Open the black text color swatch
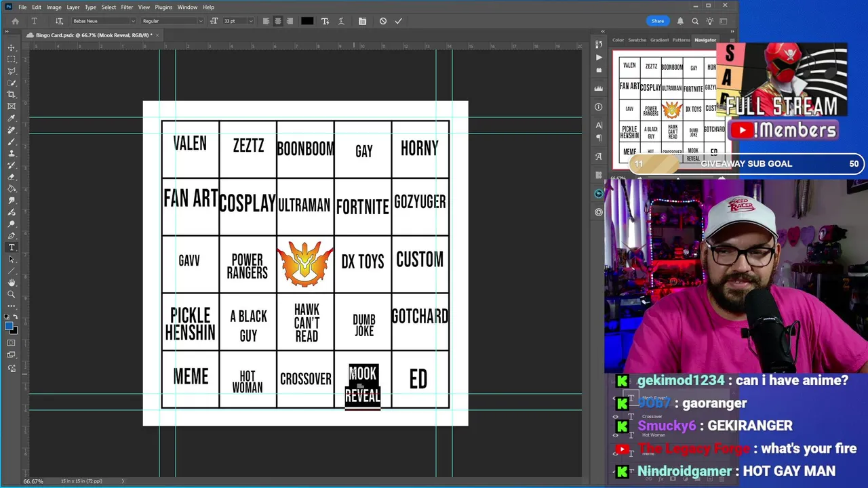 (x=307, y=21)
